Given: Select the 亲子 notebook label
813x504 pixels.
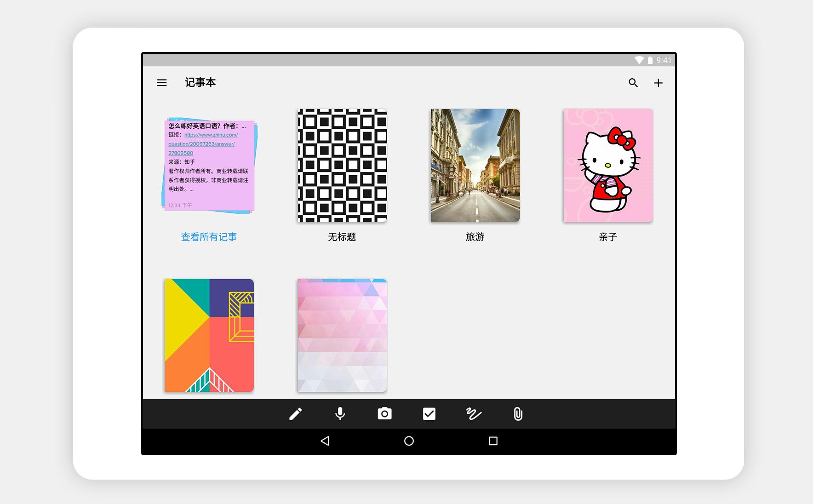Looking at the screenshot, I should [608, 237].
